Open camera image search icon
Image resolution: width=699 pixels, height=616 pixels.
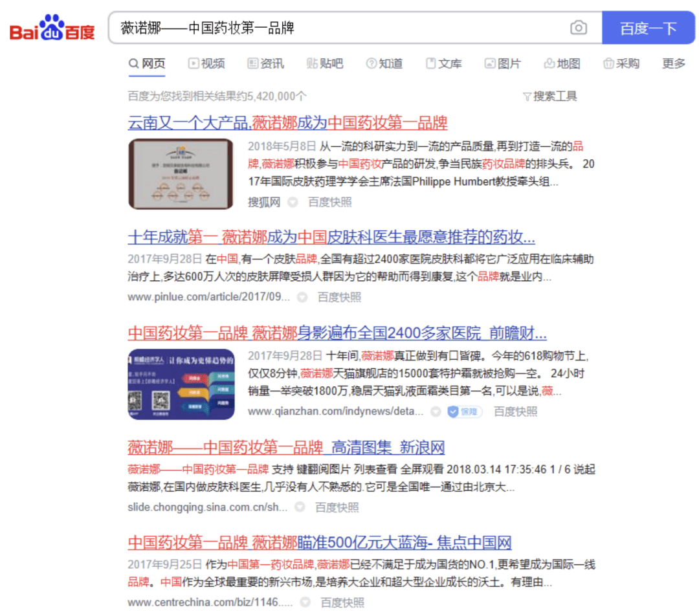pyautogui.click(x=578, y=28)
